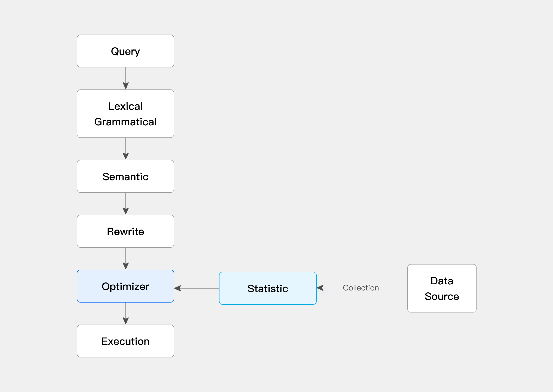Click arrowhead pointing into Execution box

[x=126, y=320]
